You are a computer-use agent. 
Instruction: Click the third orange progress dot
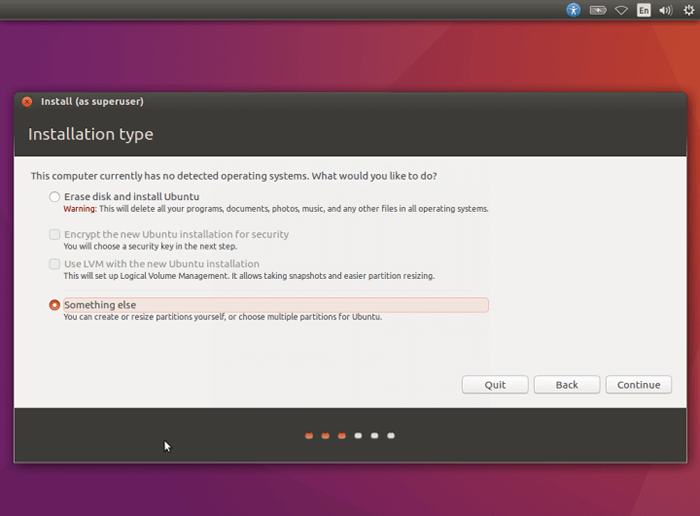(x=342, y=436)
